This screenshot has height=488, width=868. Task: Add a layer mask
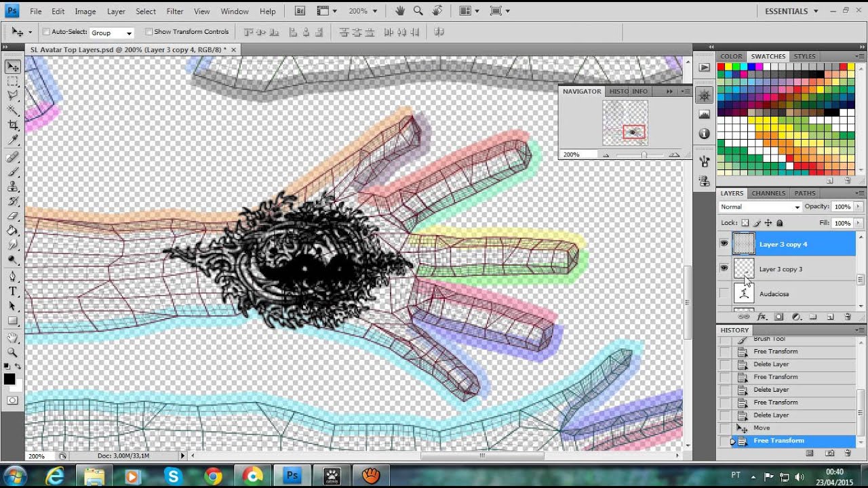click(x=778, y=317)
